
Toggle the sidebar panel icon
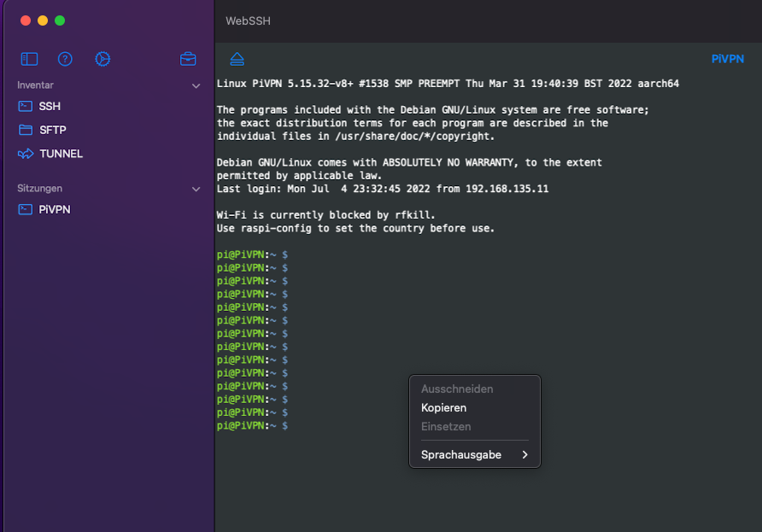click(x=29, y=59)
